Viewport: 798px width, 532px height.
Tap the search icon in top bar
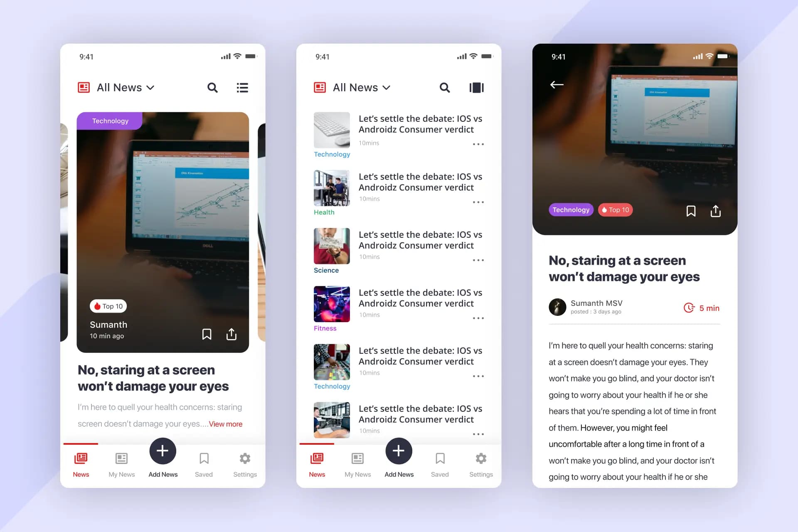[x=213, y=87]
